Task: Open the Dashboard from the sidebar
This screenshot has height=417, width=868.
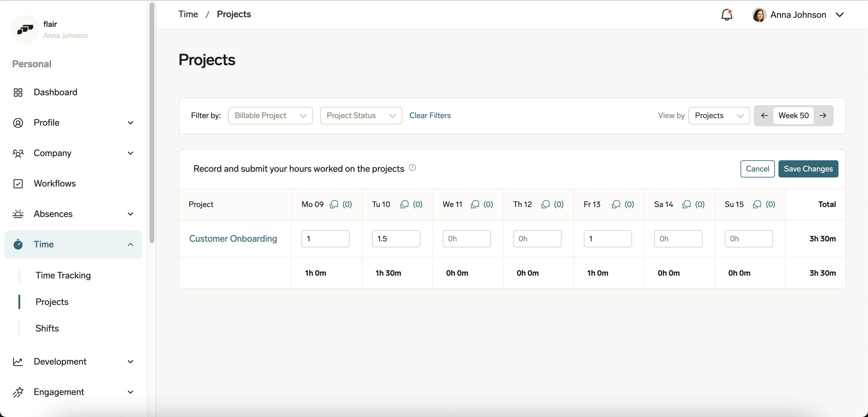Action: tap(55, 92)
